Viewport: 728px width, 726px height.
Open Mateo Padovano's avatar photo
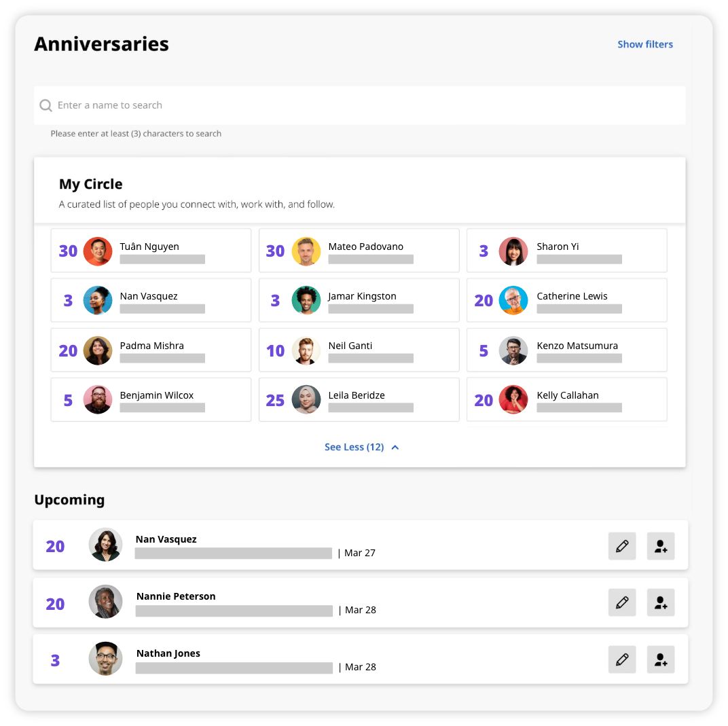click(306, 251)
